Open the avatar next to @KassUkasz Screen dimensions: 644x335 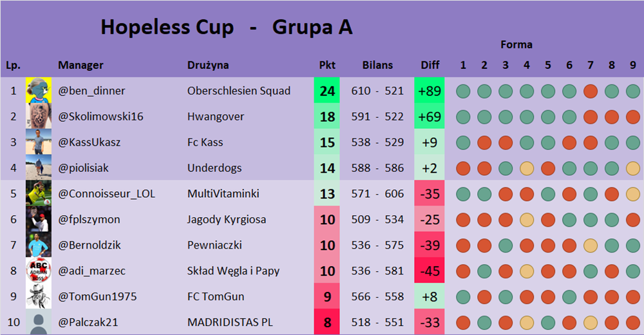(x=39, y=142)
